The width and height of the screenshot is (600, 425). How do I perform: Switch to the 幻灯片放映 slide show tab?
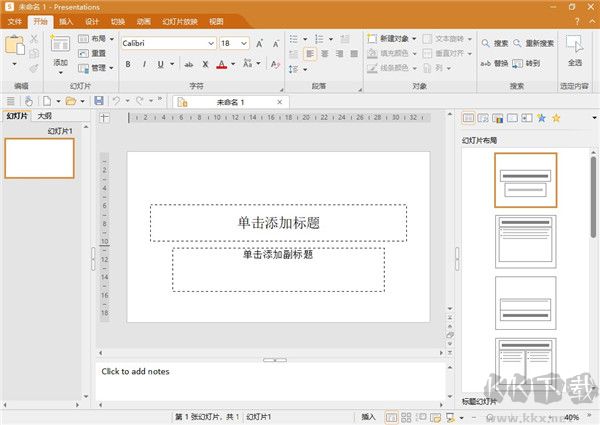tap(180, 21)
